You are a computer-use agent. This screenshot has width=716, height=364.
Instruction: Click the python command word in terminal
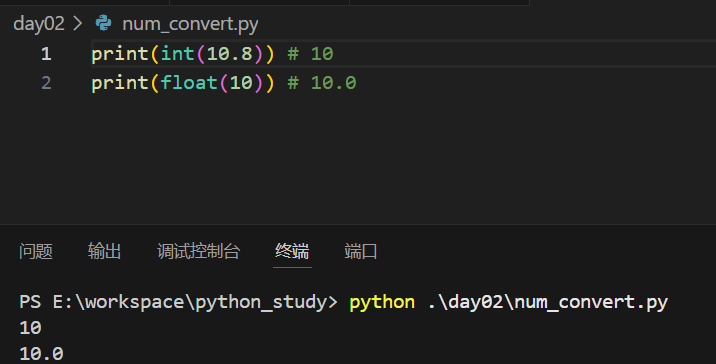(x=382, y=302)
